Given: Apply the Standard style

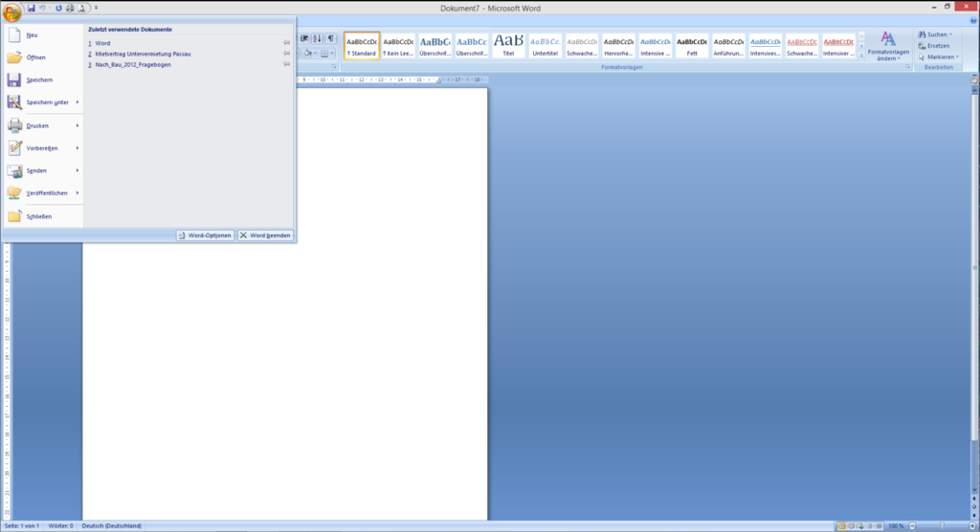Looking at the screenshot, I should 362,46.
